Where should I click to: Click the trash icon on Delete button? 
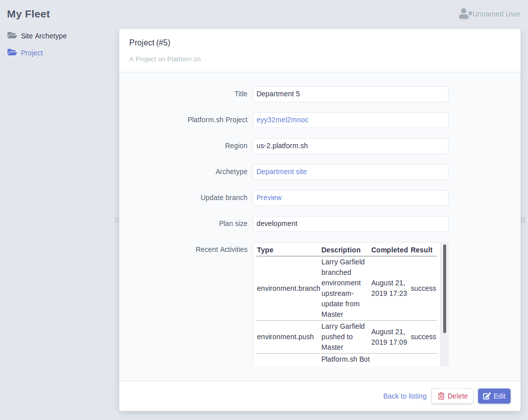point(441,396)
